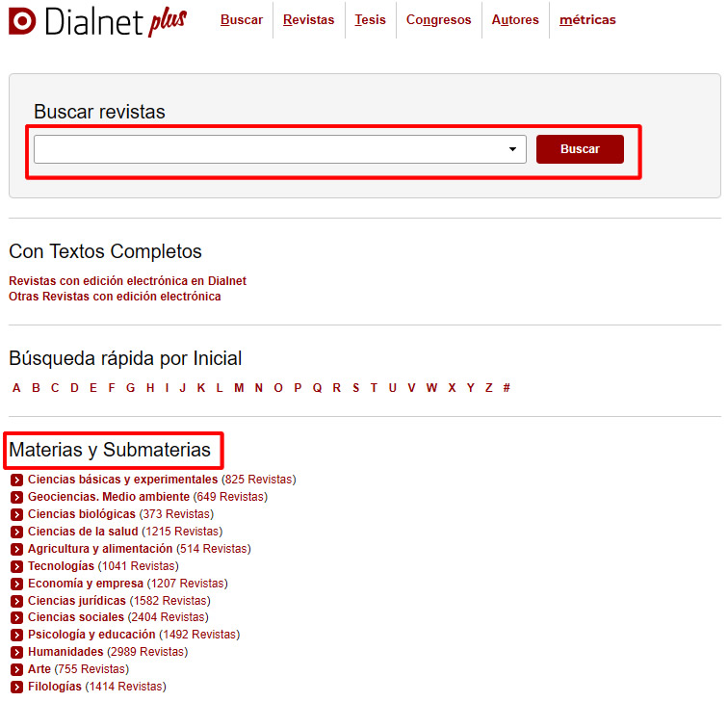Image resolution: width=728 pixels, height=702 pixels.
Task: Select initial letter X
Action: tap(452, 388)
